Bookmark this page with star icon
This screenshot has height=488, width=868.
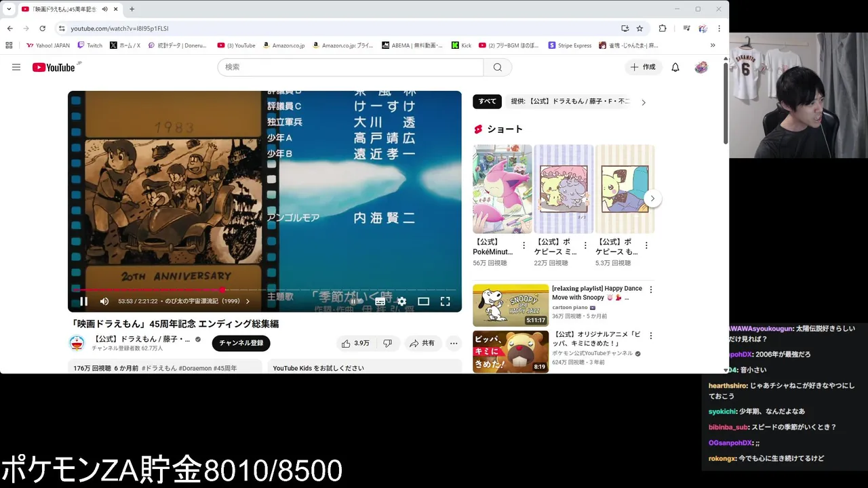point(639,28)
